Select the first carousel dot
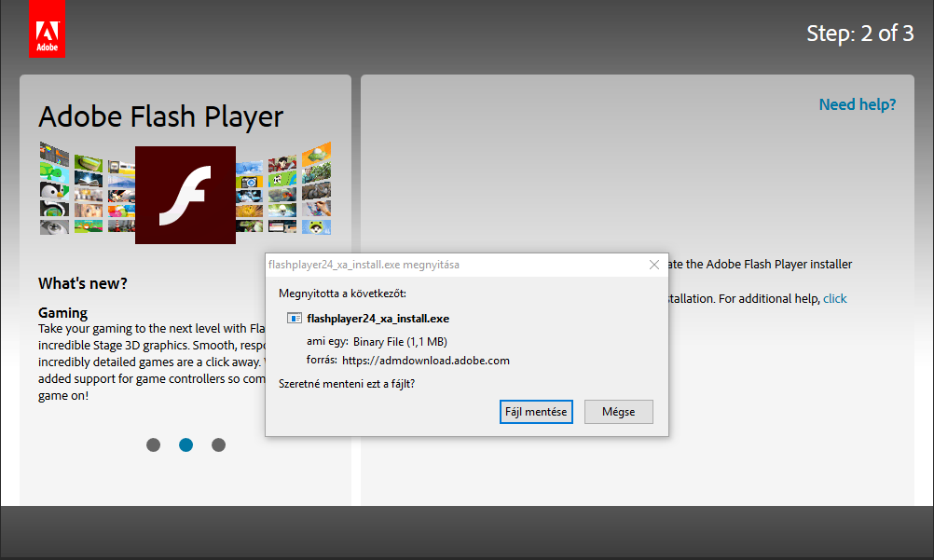Screen dimensions: 934x560 tap(154, 445)
